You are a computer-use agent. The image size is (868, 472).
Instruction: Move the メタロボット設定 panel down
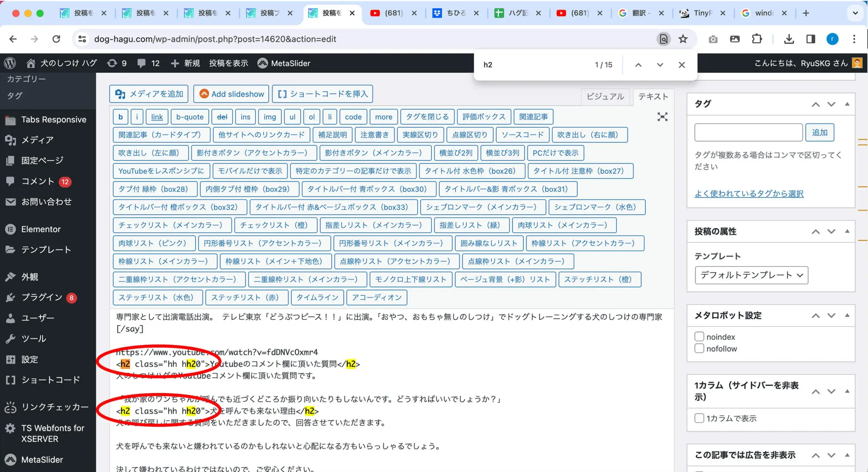[831, 315]
